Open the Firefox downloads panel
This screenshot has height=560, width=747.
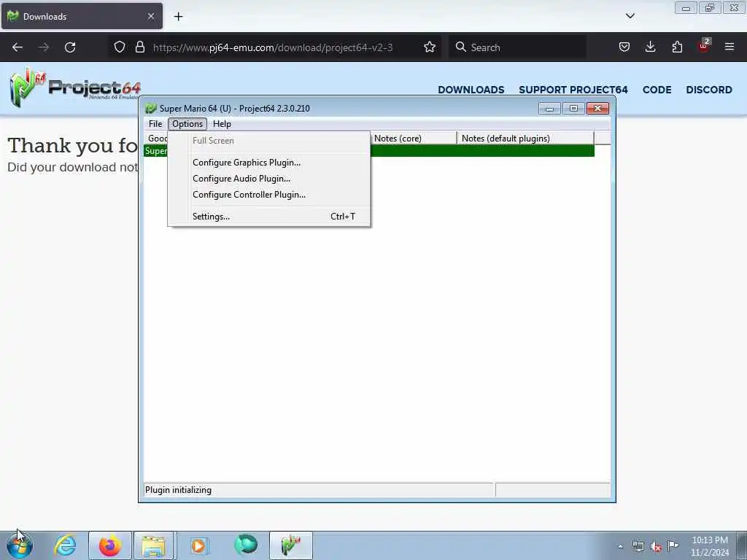point(650,47)
